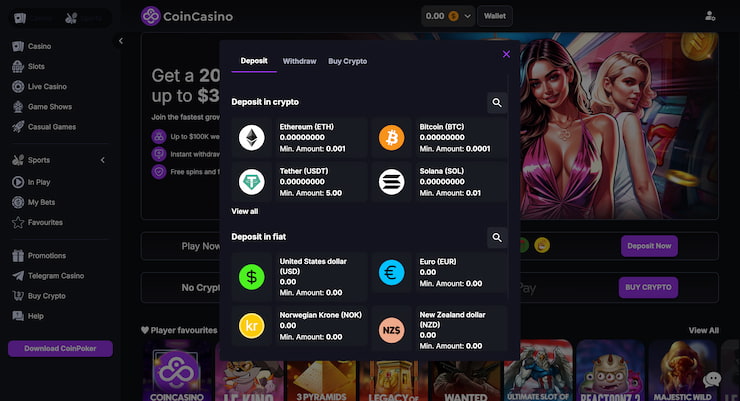Open the Ultimate Slot game thumbnail
Screen dimensions: 740x401
coord(538,370)
